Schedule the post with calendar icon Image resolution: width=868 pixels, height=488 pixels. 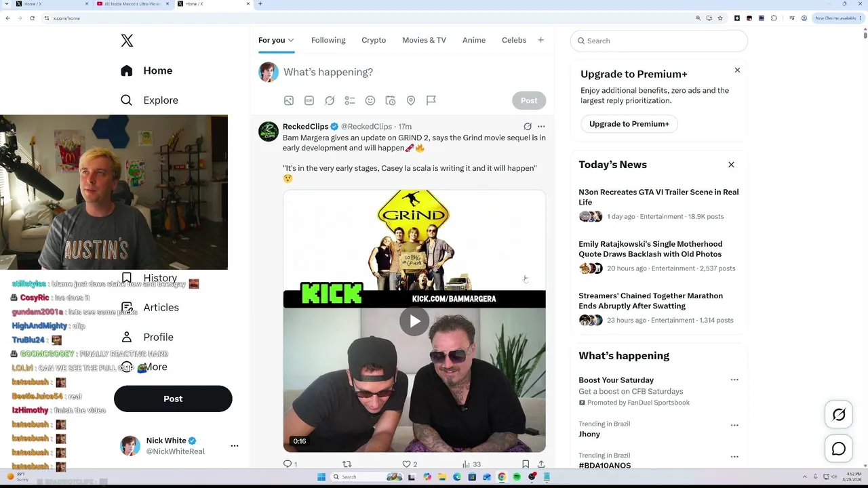point(391,100)
